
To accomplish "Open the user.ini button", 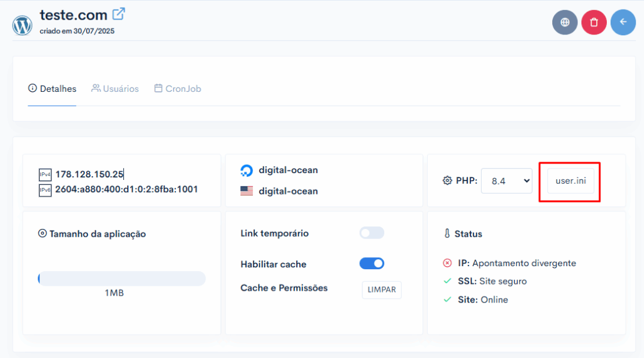I will point(570,181).
